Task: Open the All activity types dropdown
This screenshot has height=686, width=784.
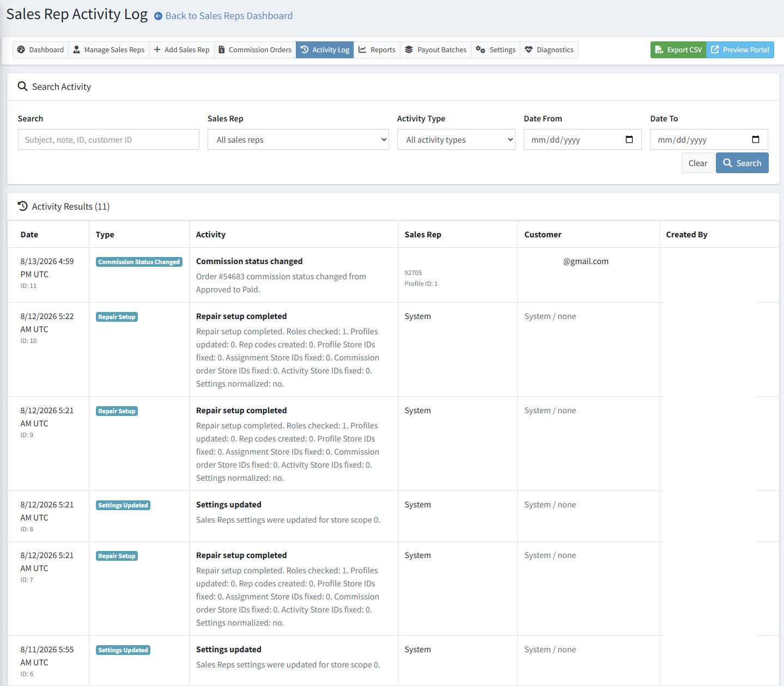Action: [456, 139]
